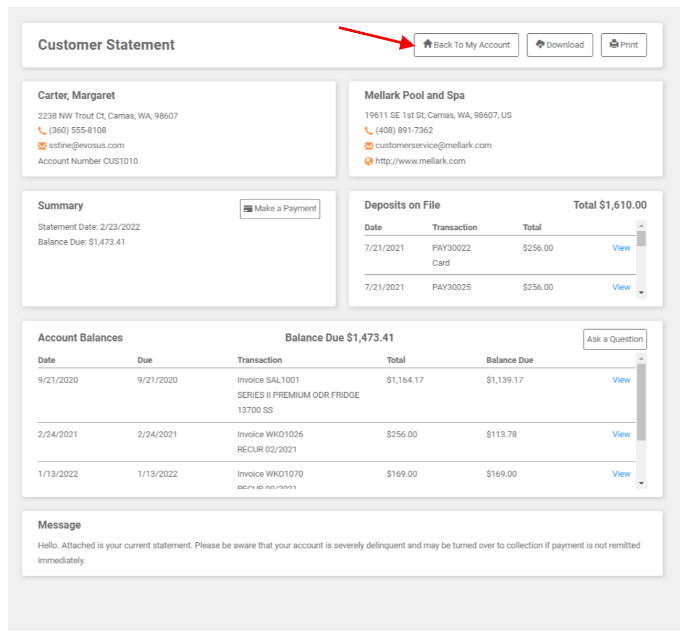The image size is (688, 639).
Task: Click the Deposits on File scroll down arrow
Action: [x=641, y=293]
